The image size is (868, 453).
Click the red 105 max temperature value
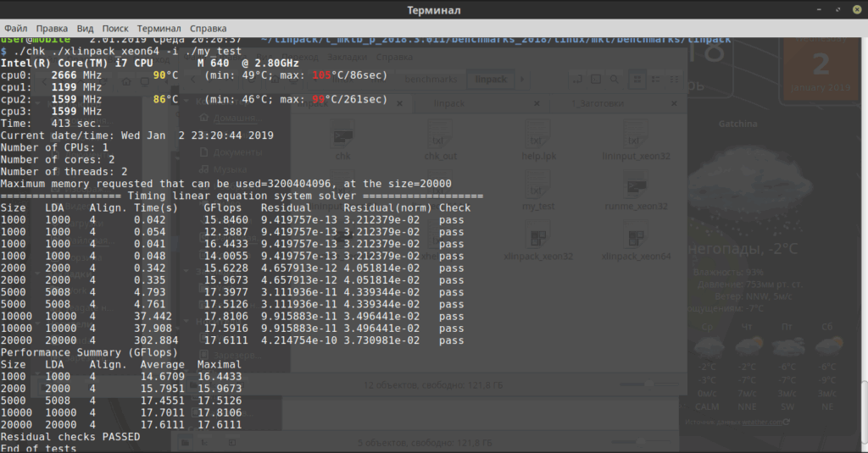[x=321, y=75]
